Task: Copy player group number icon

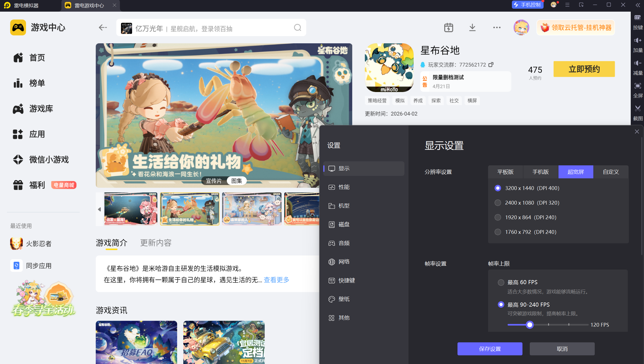Action: pos(491,65)
